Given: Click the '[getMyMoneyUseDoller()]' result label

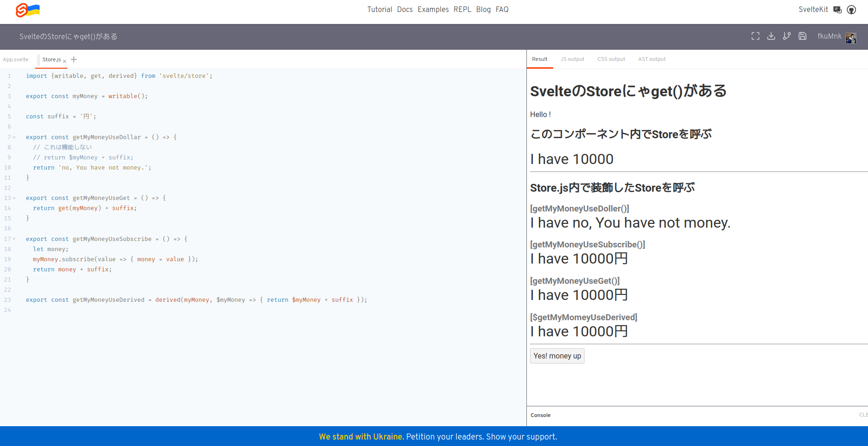Looking at the screenshot, I should point(579,209).
